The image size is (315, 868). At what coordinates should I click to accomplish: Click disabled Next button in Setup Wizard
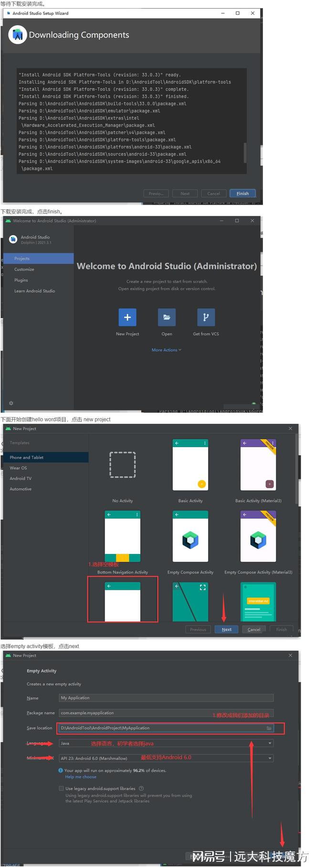(185, 193)
